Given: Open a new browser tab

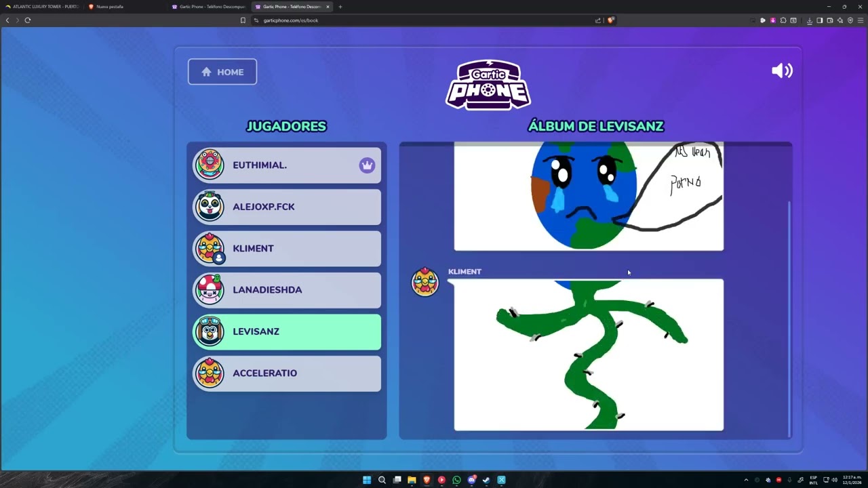Looking at the screenshot, I should point(340,7).
